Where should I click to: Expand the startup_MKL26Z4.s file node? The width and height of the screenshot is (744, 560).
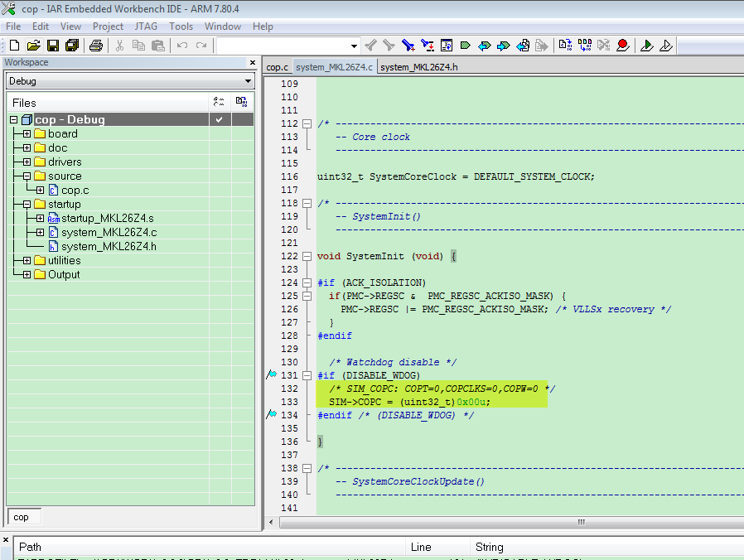click(x=40, y=219)
